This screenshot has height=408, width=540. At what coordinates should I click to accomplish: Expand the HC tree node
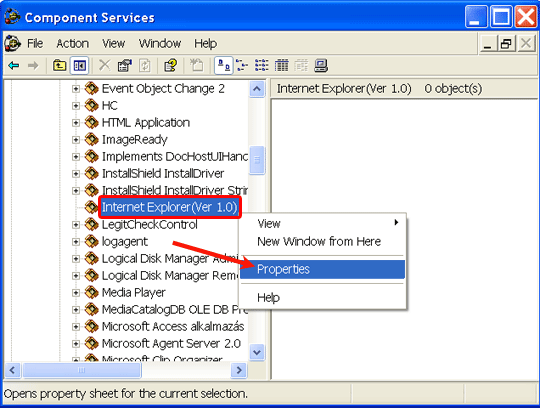[x=76, y=106]
